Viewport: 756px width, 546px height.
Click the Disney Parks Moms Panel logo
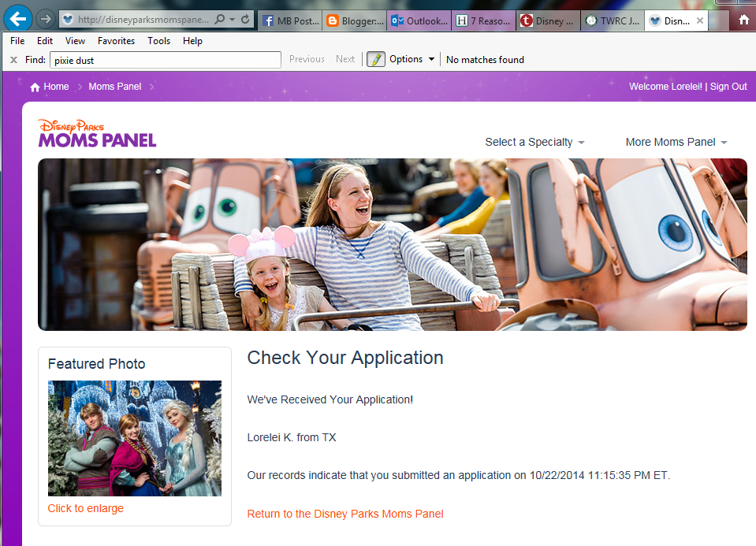pos(97,133)
